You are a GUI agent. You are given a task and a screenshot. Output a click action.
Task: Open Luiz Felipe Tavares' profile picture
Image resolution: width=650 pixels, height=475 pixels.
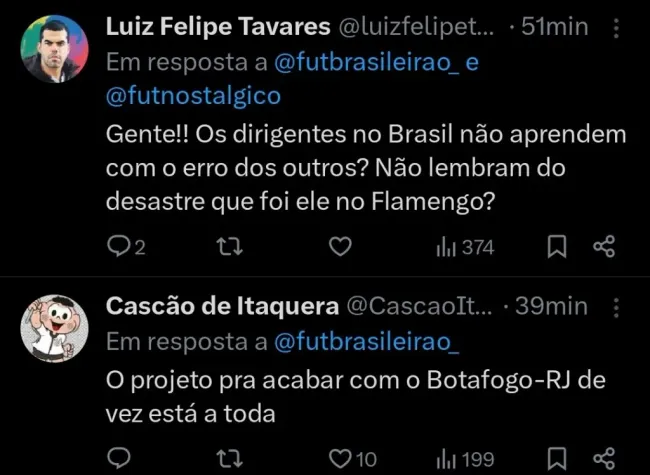pos(55,49)
